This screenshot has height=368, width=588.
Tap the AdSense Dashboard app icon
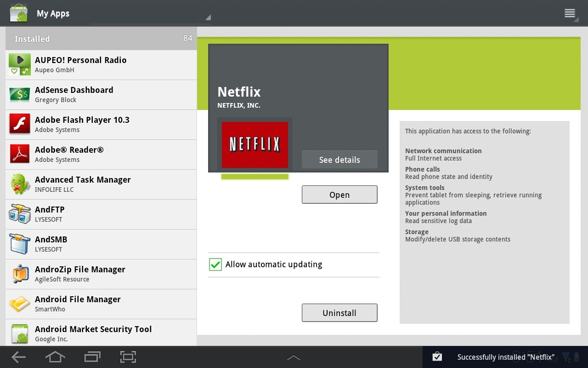pos(20,95)
